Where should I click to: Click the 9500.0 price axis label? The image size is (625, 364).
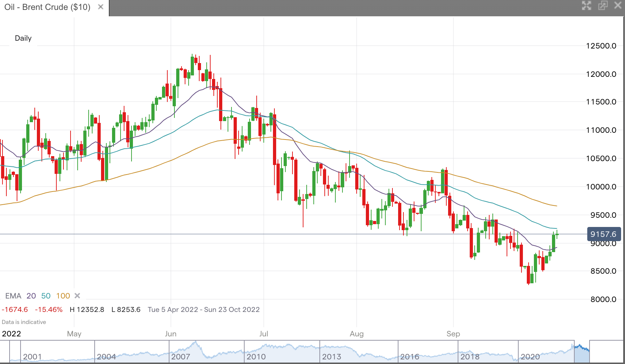(x=603, y=215)
